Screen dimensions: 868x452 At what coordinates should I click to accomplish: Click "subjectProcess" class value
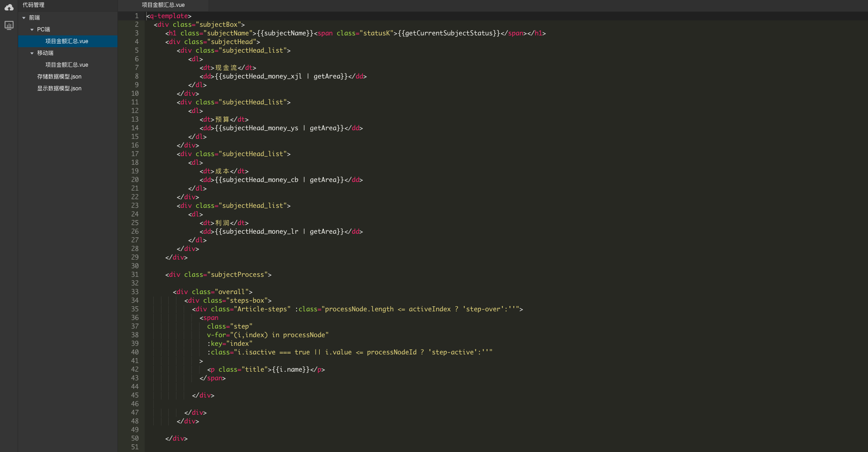(x=238, y=275)
